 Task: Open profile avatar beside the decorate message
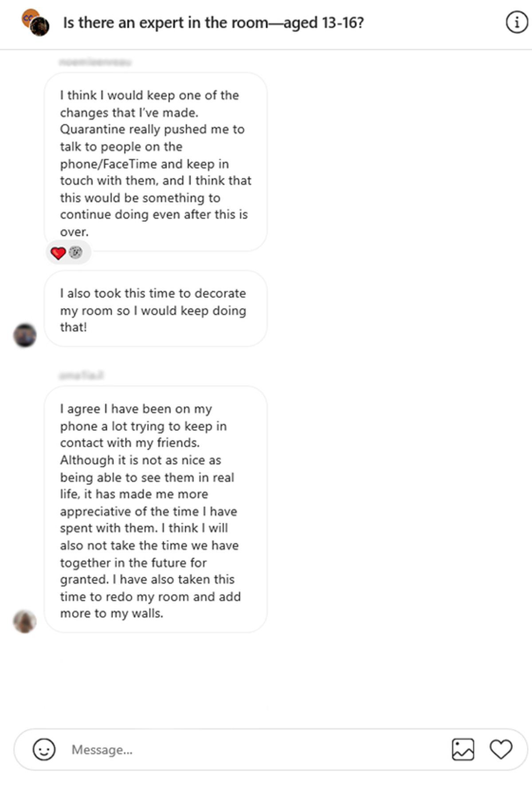[25, 335]
